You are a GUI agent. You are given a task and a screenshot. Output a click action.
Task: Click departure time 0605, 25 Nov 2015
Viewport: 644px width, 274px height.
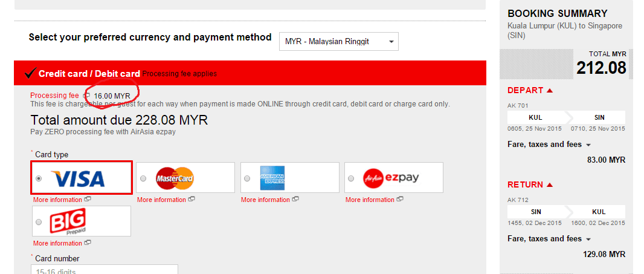tap(534, 129)
